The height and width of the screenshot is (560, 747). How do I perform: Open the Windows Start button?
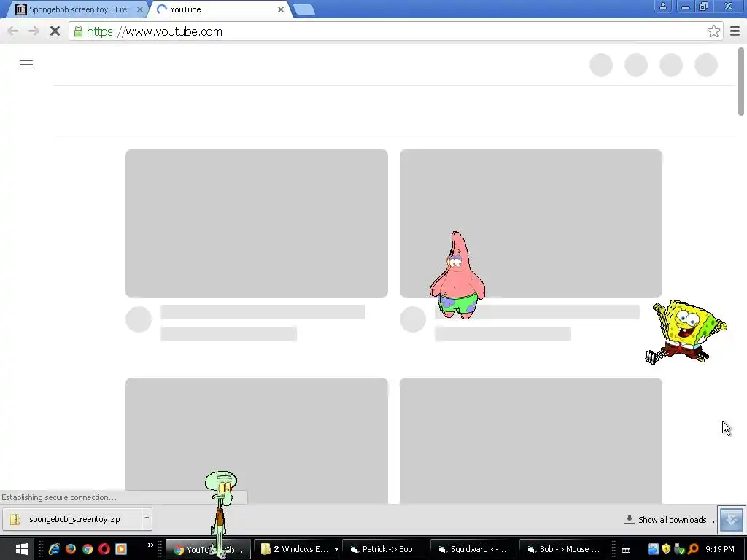pyautogui.click(x=21, y=549)
